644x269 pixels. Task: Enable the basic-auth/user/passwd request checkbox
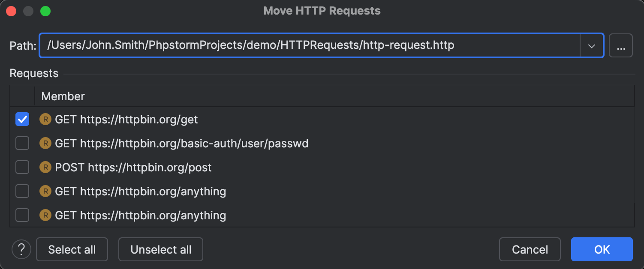[22, 143]
